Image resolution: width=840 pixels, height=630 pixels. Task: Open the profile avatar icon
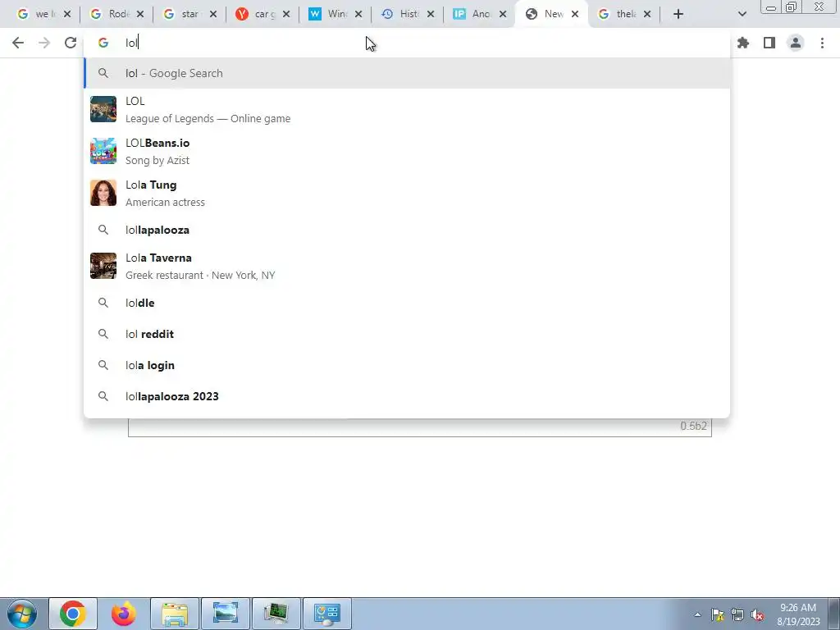[x=796, y=43]
